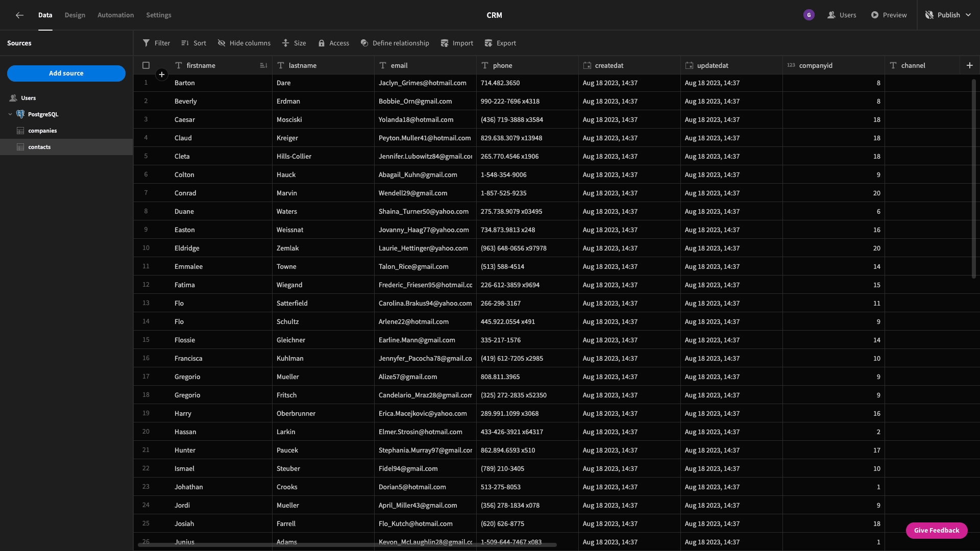980x551 pixels.
Task: Click the updatedat column header
Action: pyautogui.click(x=731, y=65)
